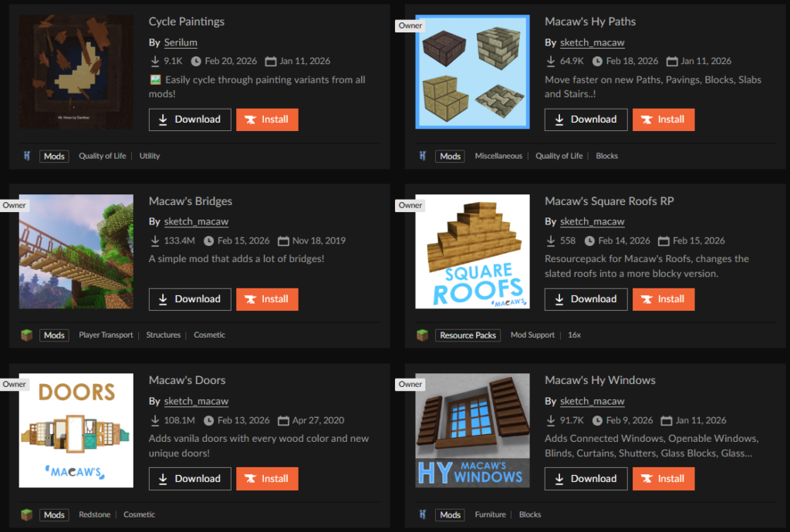Click the game icon under Macaw's Hy Windows card
The image size is (790, 532).
pyautogui.click(x=423, y=514)
